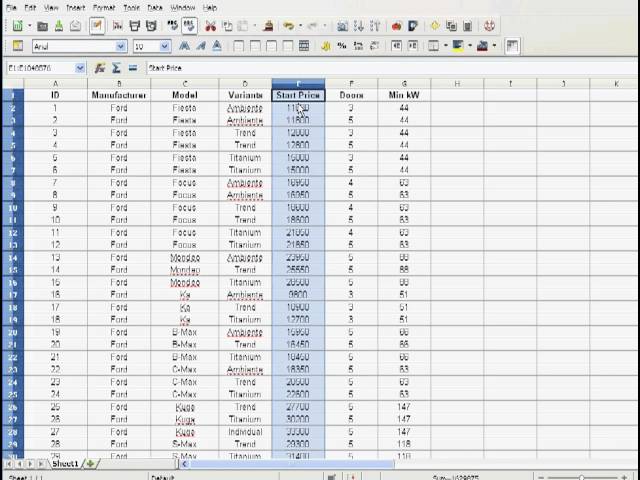Click the Delete Decimal Place icon
Image resolution: width=640 pixels, height=480 pixels.
click(374, 46)
